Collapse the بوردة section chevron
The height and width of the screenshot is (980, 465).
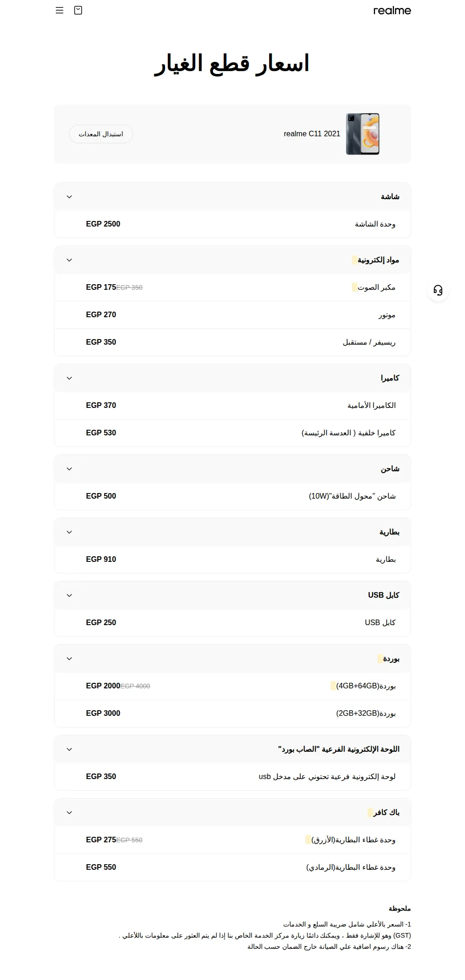click(69, 659)
